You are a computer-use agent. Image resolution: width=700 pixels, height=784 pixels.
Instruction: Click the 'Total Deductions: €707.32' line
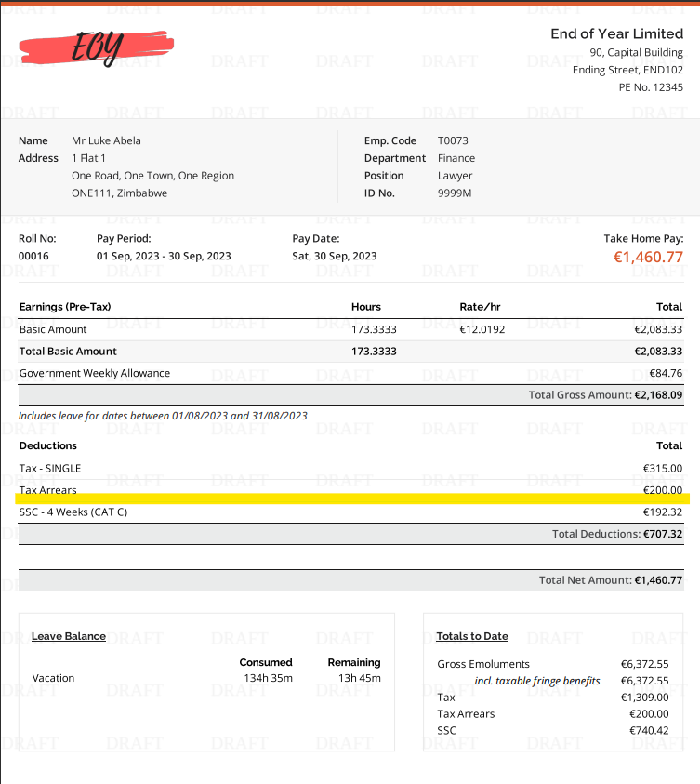[617, 534]
